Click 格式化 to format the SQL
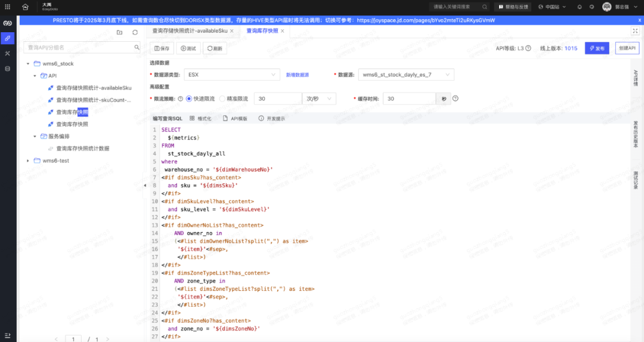Viewport: 644px width, 342px height. click(200, 118)
